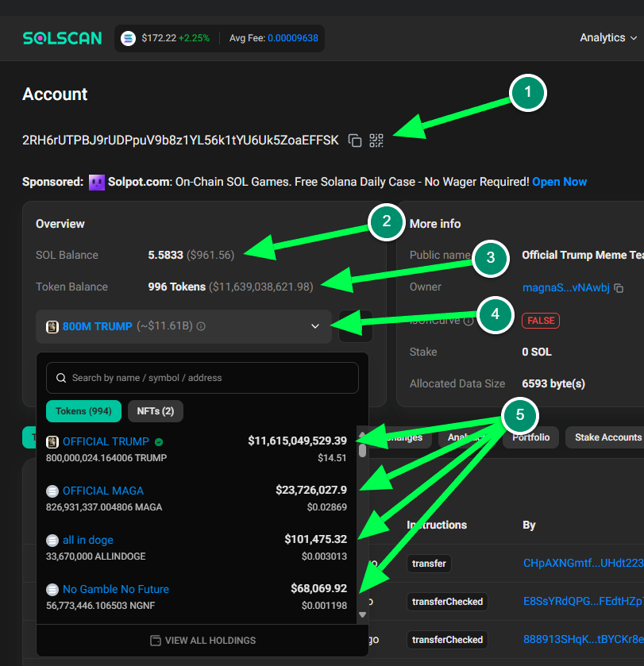Screen dimensions: 644x666
Task: Click the 0 SOL stake value
Action: tap(537, 352)
